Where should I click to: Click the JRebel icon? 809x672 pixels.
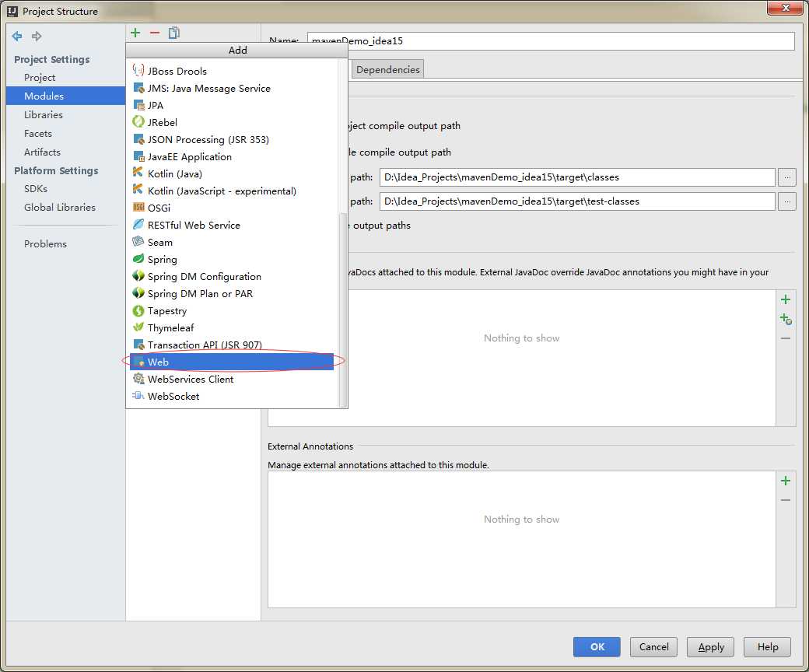138,121
